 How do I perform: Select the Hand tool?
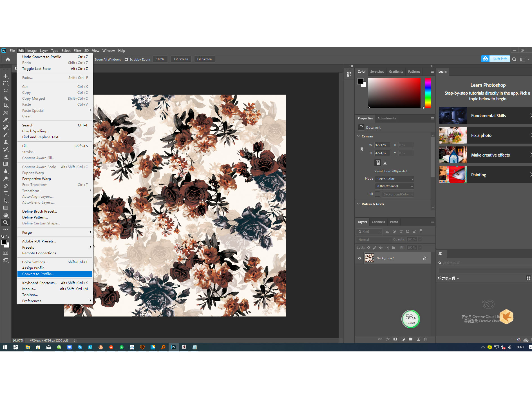coord(6,215)
